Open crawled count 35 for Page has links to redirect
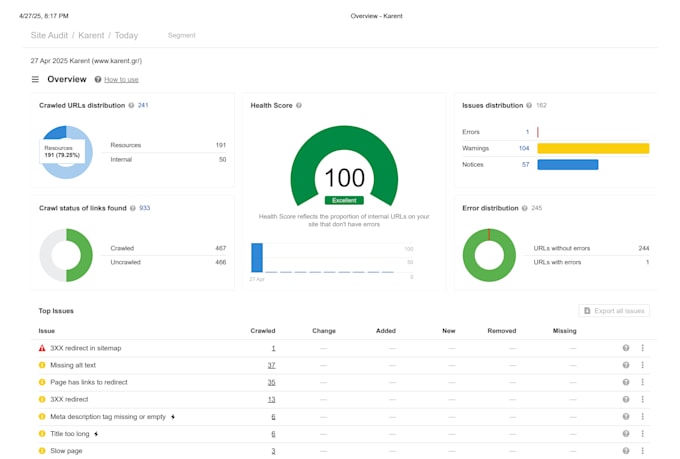The height and width of the screenshot is (459, 680). pyautogui.click(x=271, y=383)
